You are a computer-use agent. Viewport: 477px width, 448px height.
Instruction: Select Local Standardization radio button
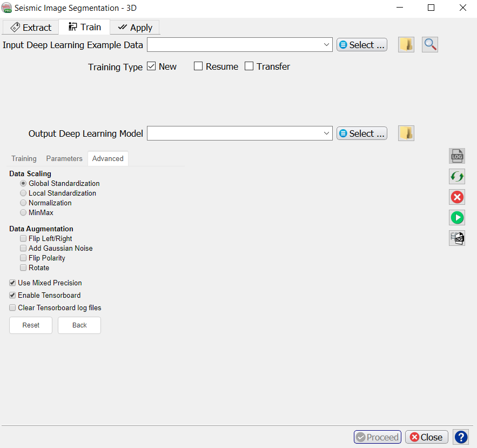pos(23,193)
